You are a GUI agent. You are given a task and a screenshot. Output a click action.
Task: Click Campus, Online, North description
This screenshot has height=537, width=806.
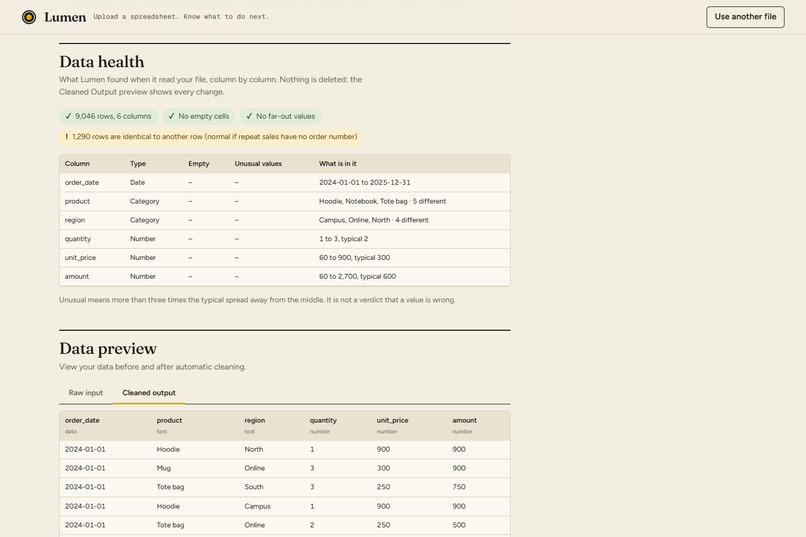click(x=374, y=220)
